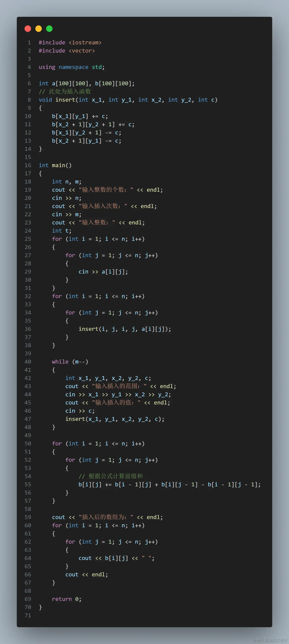
Task: Click the '输入插入次数' cout line
Action: coord(104,206)
